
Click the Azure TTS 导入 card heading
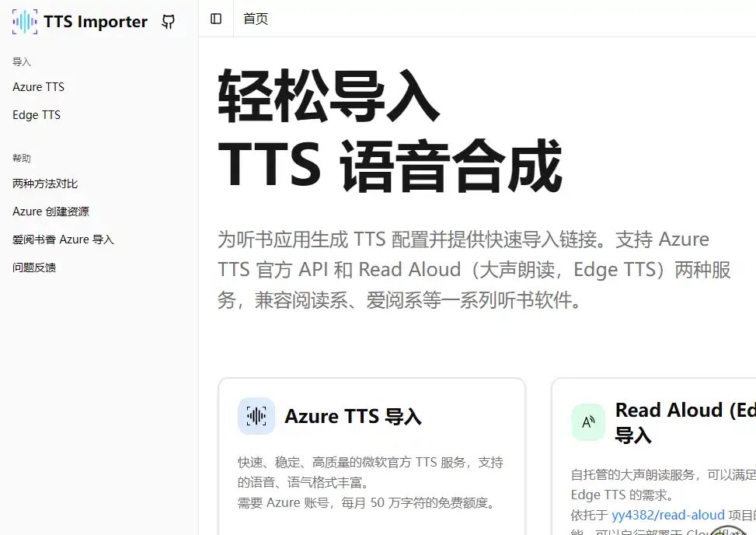354,416
